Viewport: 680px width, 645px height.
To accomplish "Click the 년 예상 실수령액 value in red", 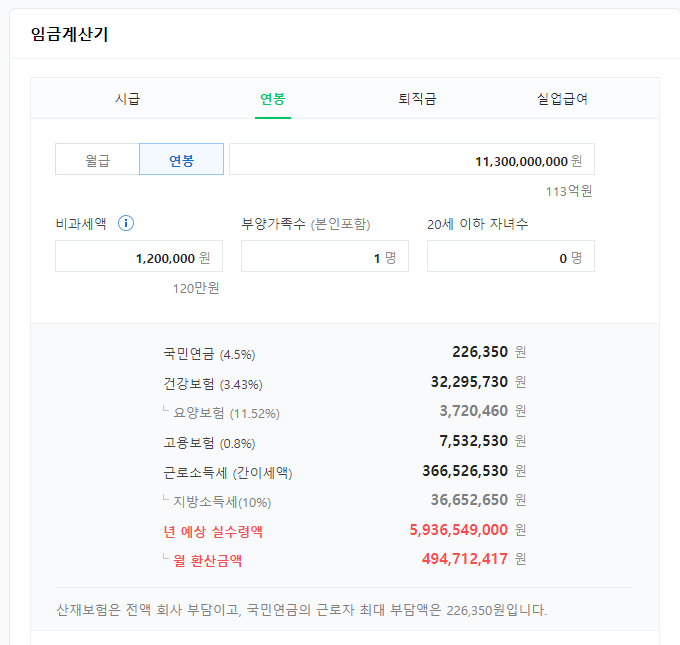I will 458,530.
